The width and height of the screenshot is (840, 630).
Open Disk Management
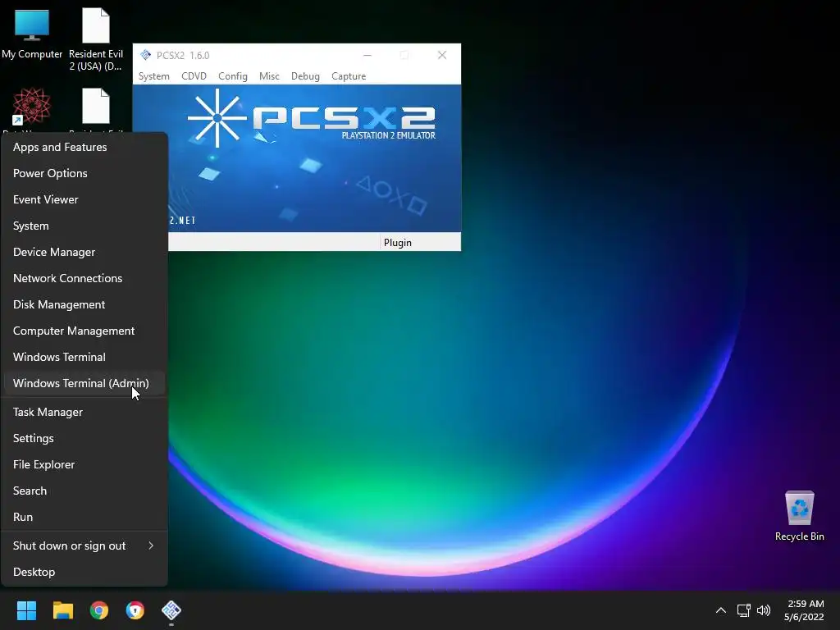[84, 304]
